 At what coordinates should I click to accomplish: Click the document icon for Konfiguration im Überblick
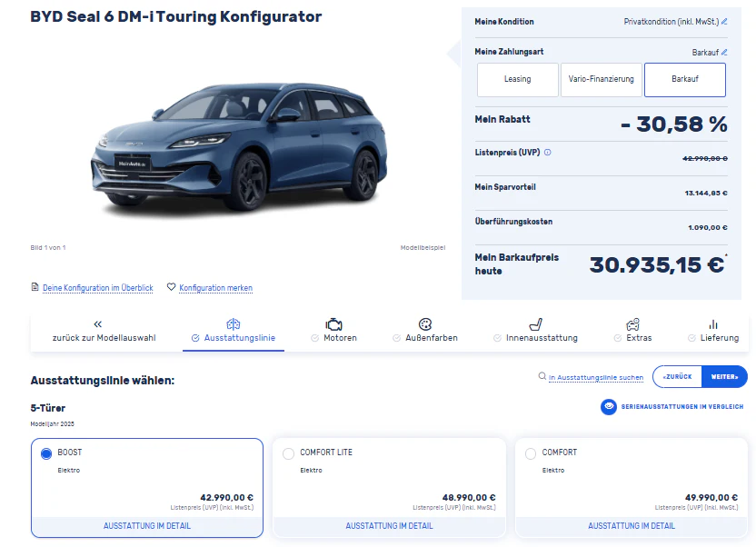coord(35,287)
